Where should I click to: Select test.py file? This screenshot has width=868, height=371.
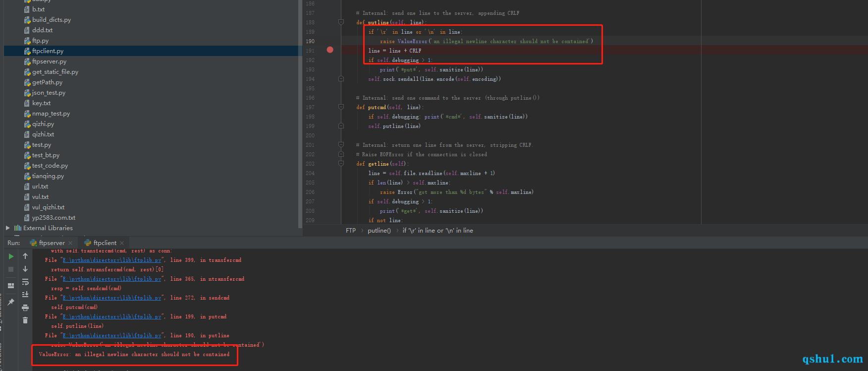coord(42,145)
